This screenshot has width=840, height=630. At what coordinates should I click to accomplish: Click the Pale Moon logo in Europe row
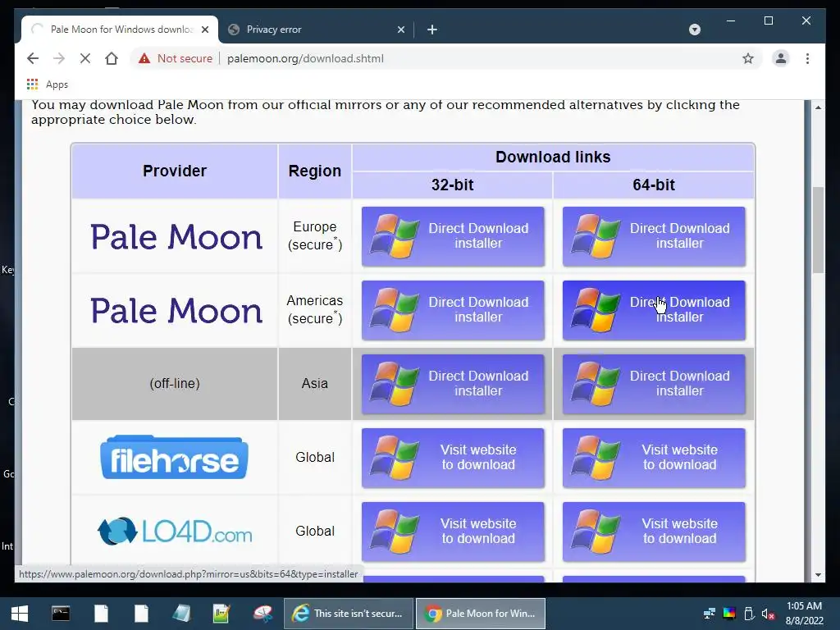point(176,237)
